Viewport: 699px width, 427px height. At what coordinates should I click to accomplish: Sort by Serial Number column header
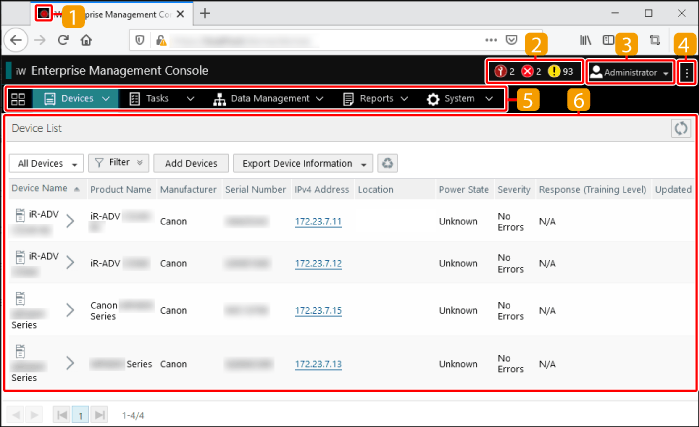pyautogui.click(x=254, y=189)
